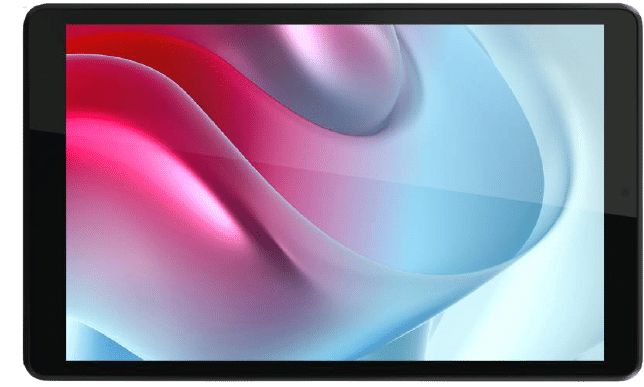Click the tablet's colorful wallpaper display
The image size is (644, 387).
(x=335, y=193)
